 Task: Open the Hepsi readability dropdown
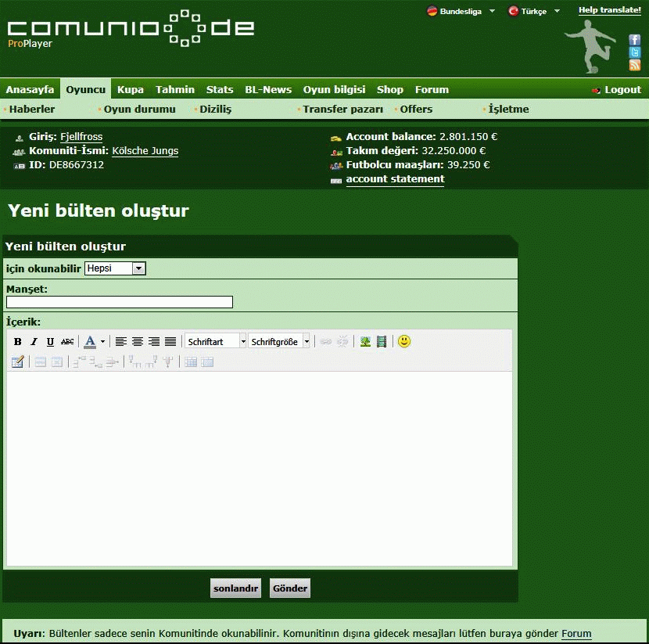click(115, 268)
